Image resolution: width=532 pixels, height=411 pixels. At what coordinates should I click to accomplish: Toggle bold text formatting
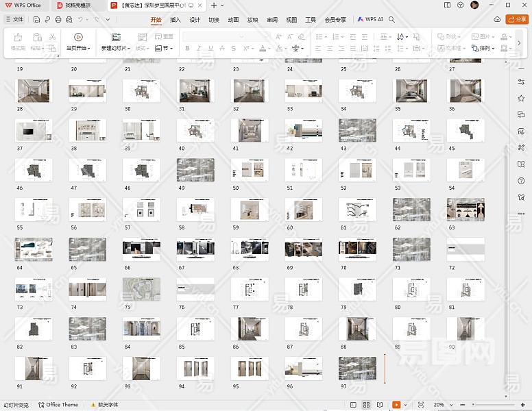pos(187,49)
